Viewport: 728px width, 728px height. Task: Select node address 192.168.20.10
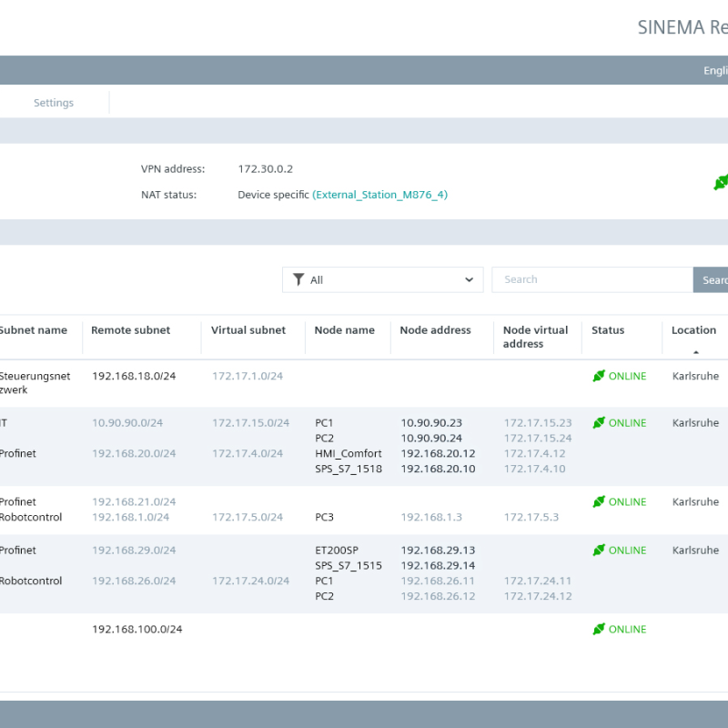pyautogui.click(x=438, y=469)
